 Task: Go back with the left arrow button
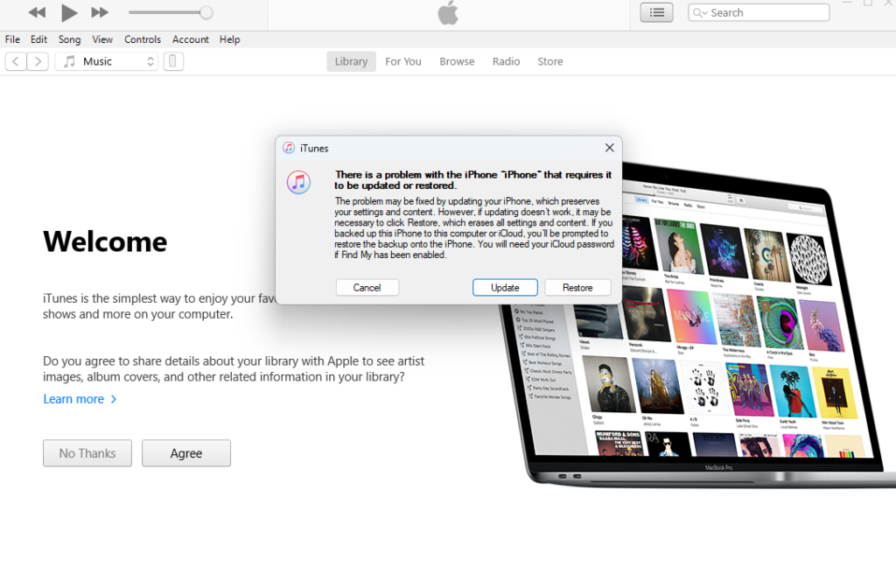(16, 61)
